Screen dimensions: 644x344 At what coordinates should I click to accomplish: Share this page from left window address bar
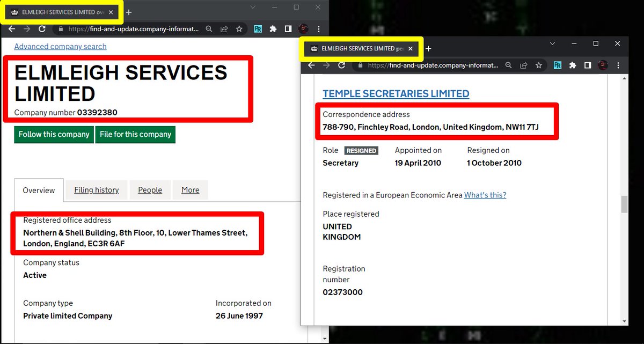[224, 29]
